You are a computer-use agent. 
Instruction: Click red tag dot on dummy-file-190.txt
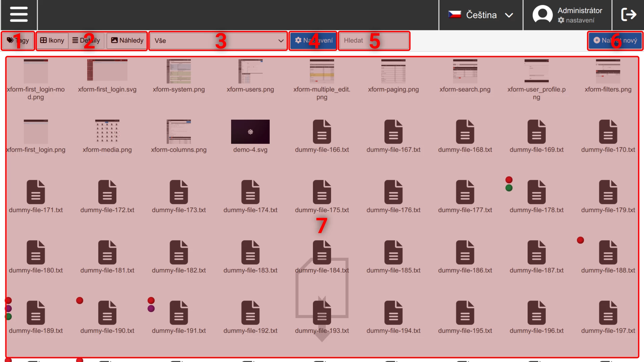[79, 301]
